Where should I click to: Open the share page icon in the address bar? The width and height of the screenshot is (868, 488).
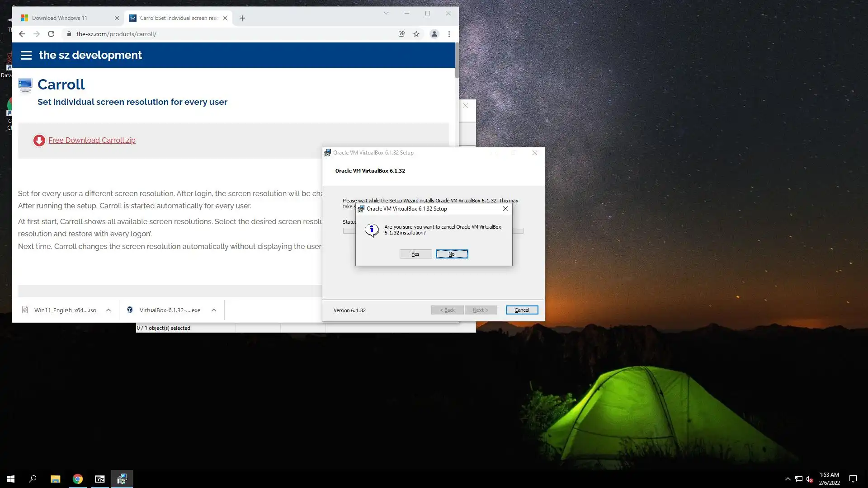click(x=401, y=34)
